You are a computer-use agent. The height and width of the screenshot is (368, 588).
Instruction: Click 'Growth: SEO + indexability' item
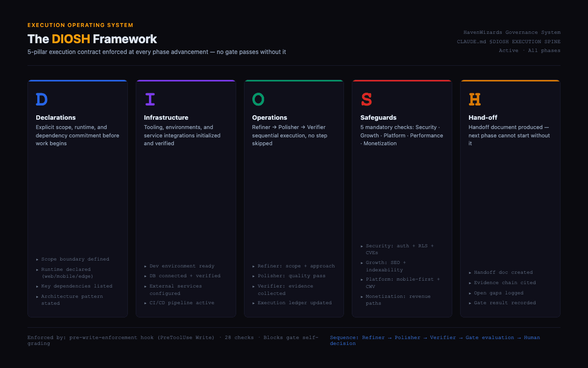(x=383, y=266)
